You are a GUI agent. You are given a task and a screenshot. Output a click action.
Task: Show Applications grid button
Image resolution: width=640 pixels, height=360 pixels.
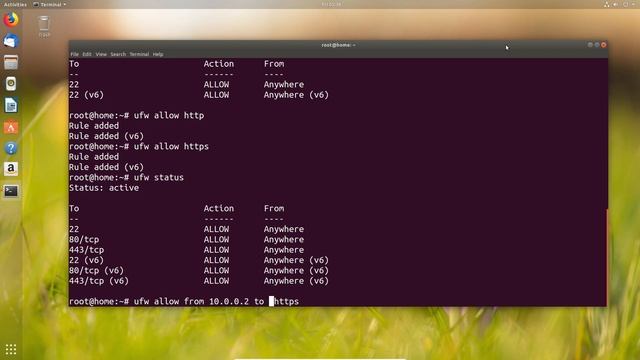click(11, 349)
